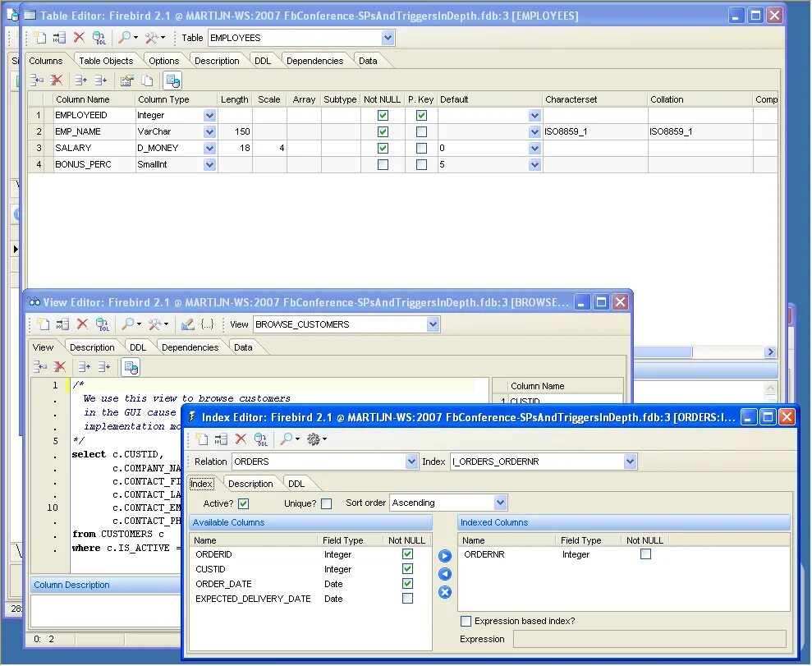
Task: Toggle Not NULL checkbox for EXPECTED_DELIVERY_DATE
Action: click(407, 599)
